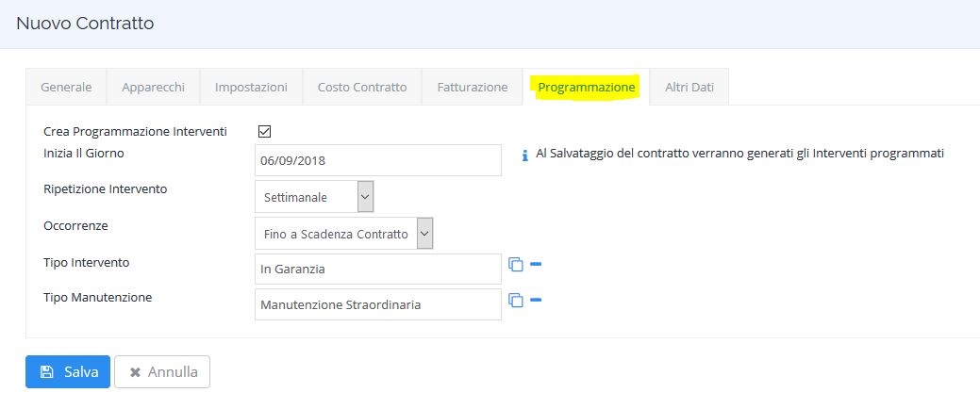Click the Crea Programmazione Interventi label
The height and width of the screenshot is (409, 980).
click(x=136, y=132)
